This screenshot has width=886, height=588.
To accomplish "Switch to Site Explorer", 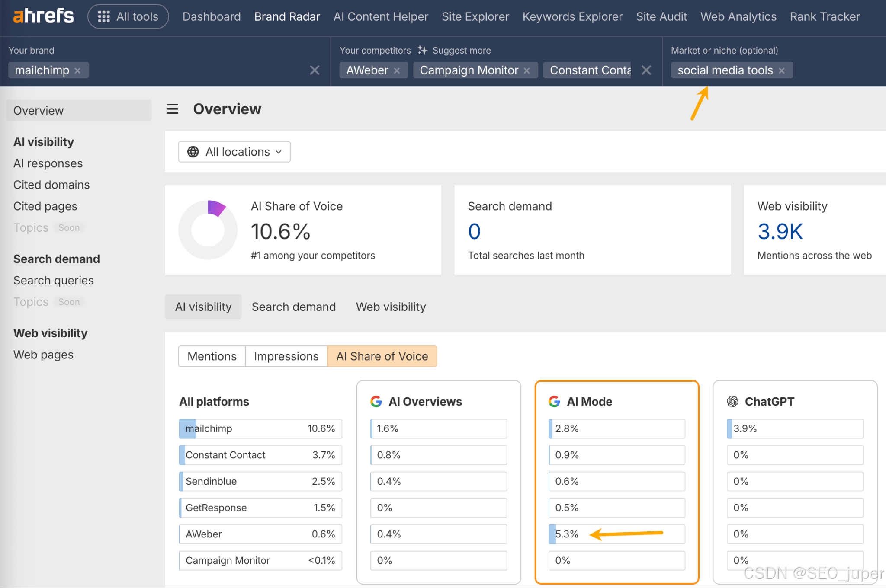I will click(x=475, y=16).
